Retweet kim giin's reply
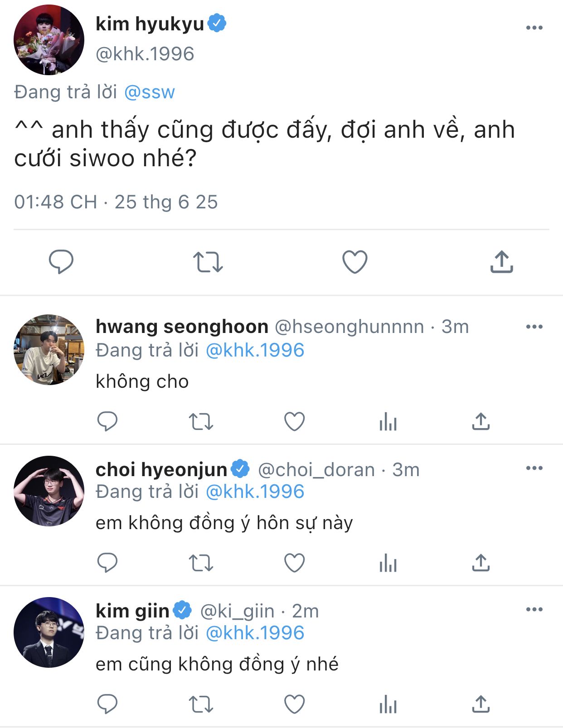The image size is (563, 728). pos(201,704)
